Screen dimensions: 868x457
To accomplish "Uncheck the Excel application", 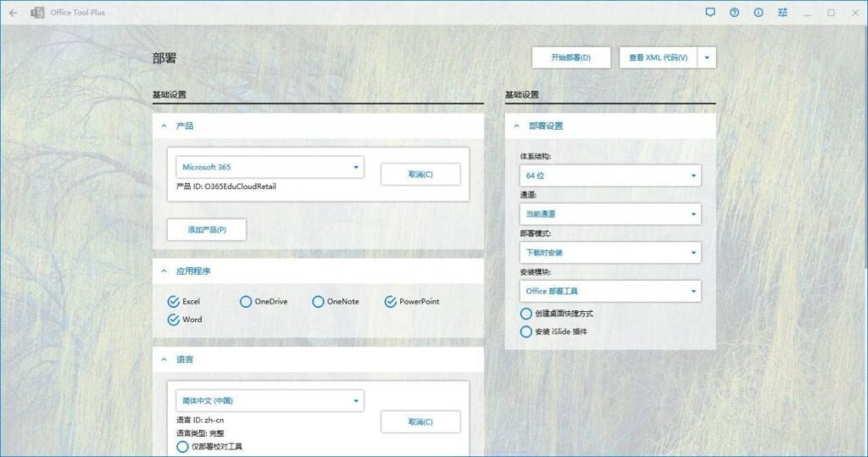I will coord(173,301).
